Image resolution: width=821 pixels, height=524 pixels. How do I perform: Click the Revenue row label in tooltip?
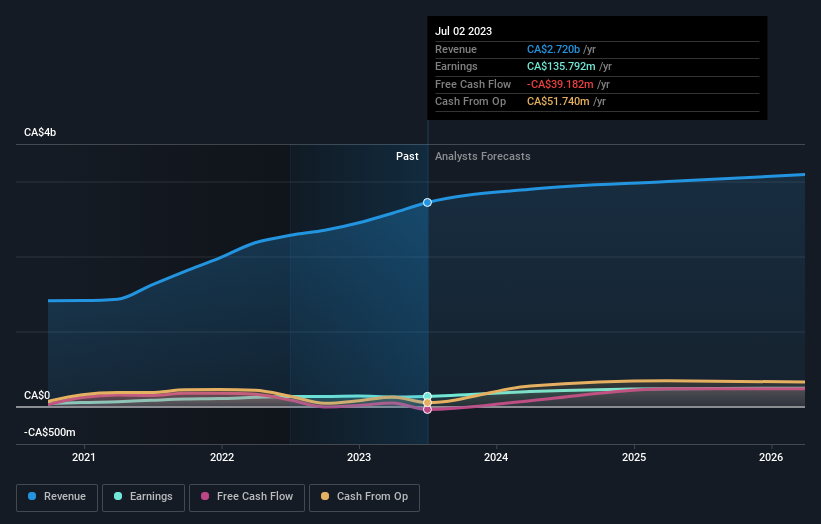[456, 49]
